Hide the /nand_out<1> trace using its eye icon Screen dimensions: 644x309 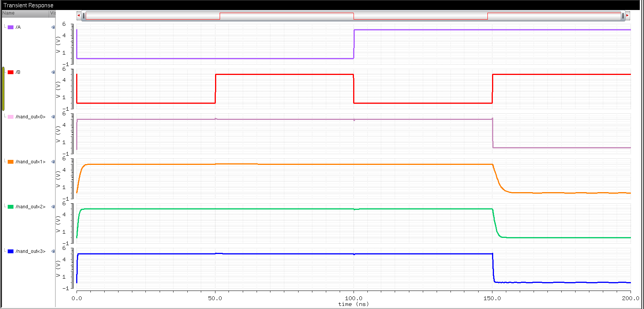click(53, 162)
